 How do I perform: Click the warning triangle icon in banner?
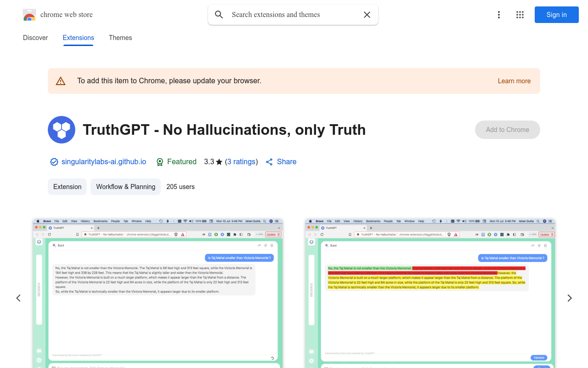tap(61, 81)
